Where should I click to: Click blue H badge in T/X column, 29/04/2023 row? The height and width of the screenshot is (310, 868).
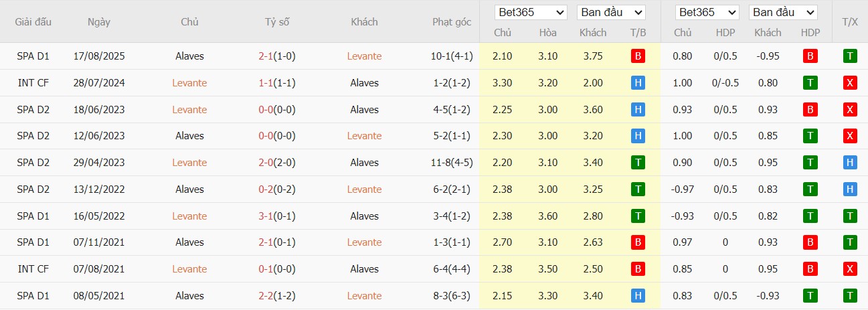(850, 162)
